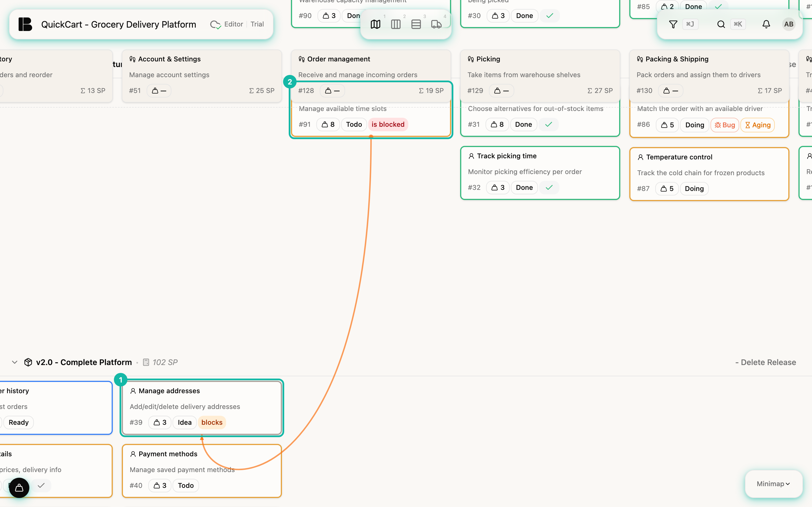The width and height of the screenshot is (812, 507).
Task: Expand the Minimap dropdown
Action: click(x=773, y=484)
